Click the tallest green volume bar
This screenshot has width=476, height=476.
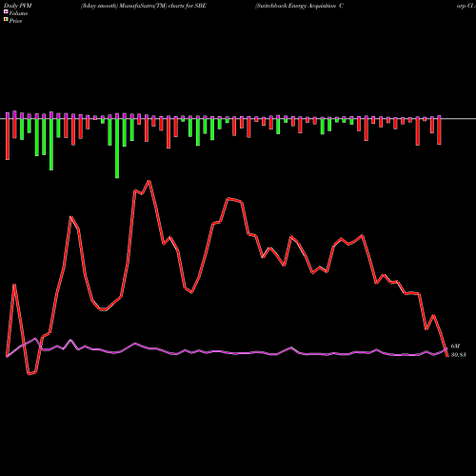click(117, 148)
